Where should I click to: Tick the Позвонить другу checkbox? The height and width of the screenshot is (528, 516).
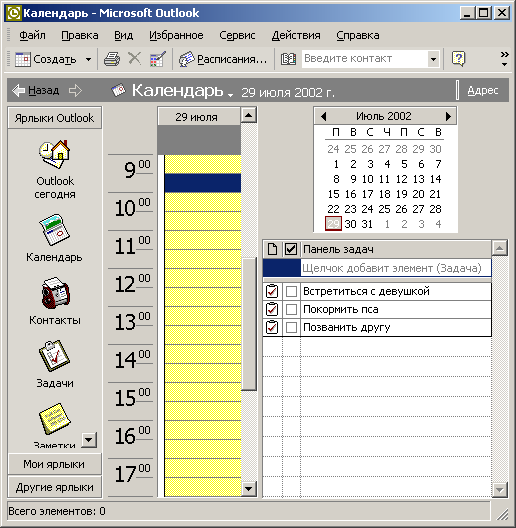(x=291, y=327)
